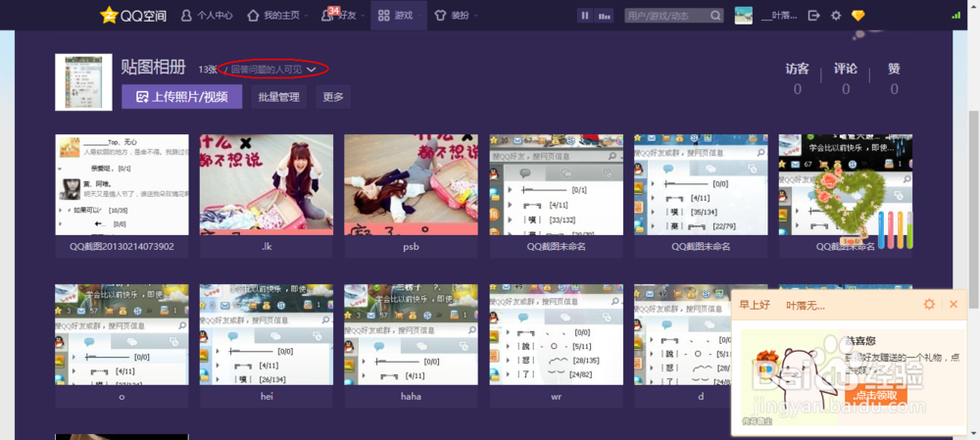Open the o photo thumbnail

click(122, 334)
